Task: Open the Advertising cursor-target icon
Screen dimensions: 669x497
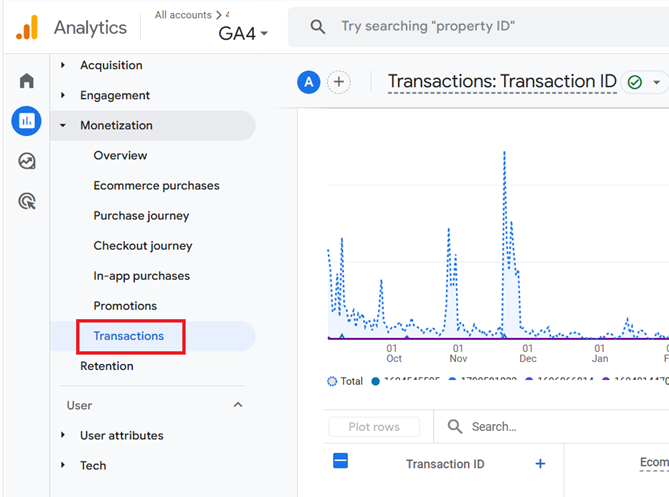Action: pyautogui.click(x=27, y=201)
